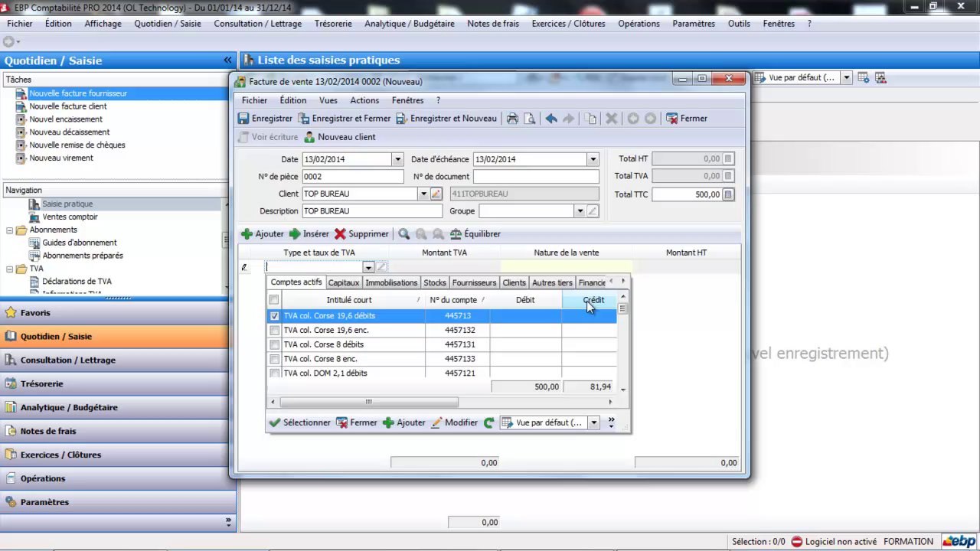Switch to the Fournisseurs tab

474,283
